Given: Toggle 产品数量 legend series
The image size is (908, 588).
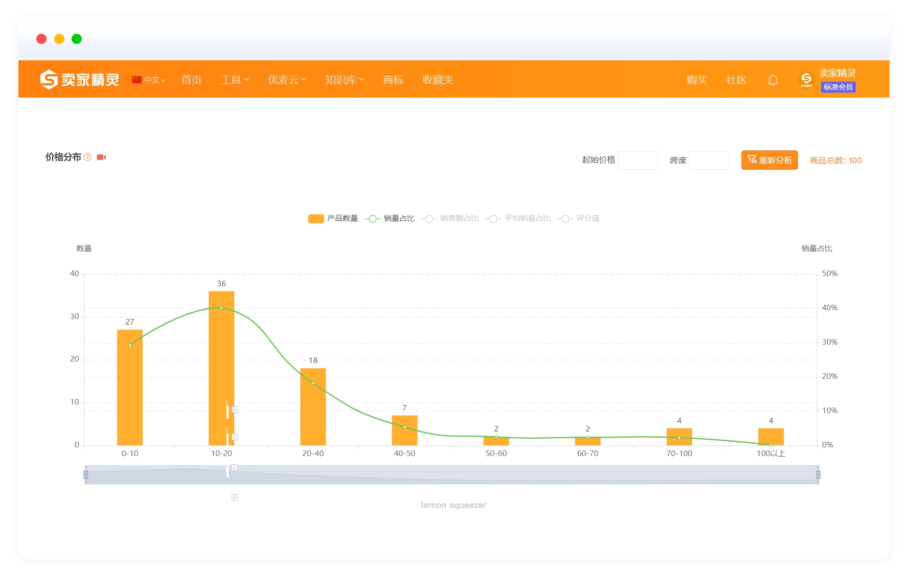Looking at the screenshot, I should 333,218.
